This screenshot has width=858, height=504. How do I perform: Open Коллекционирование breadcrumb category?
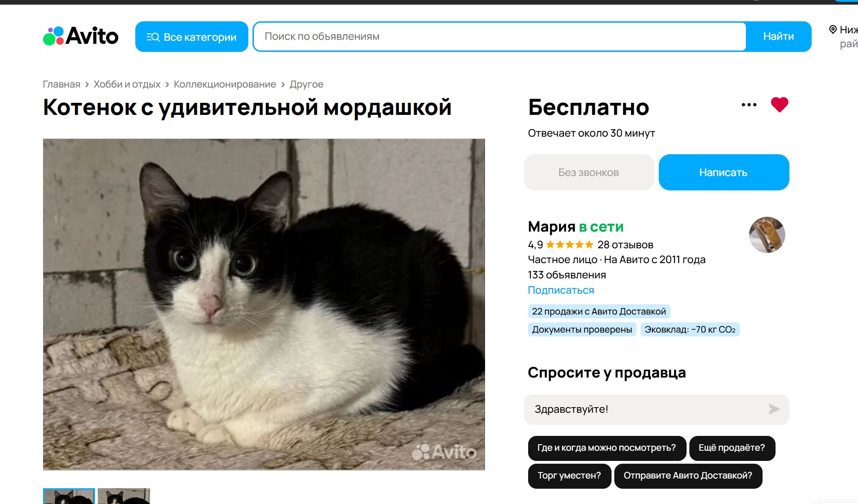pyautogui.click(x=225, y=84)
